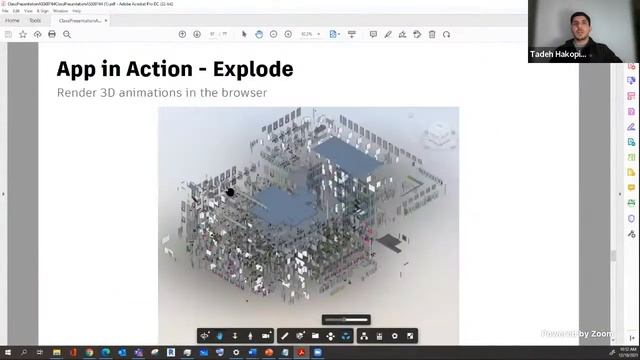Select the dolly zoom tool in the viewer toolbar
This screenshot has height=360, width=640.
235,336
